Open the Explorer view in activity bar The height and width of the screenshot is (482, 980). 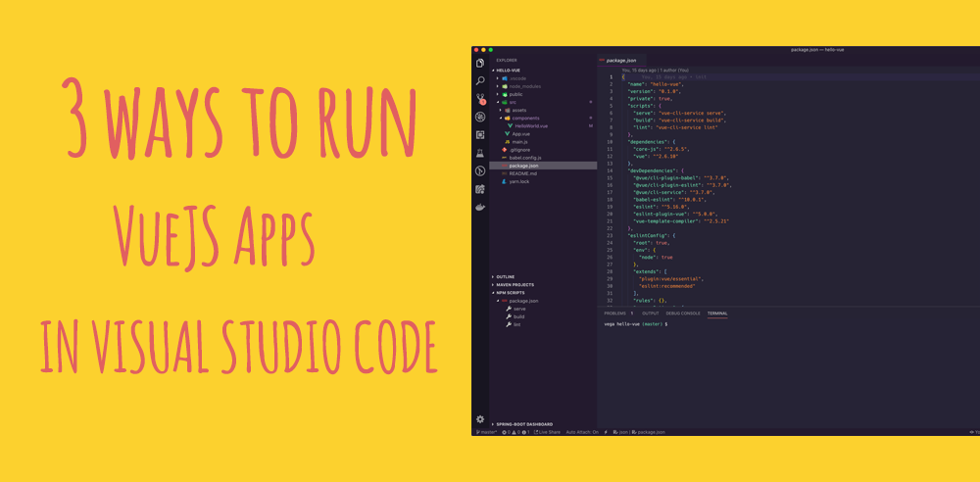click(480, 63)
